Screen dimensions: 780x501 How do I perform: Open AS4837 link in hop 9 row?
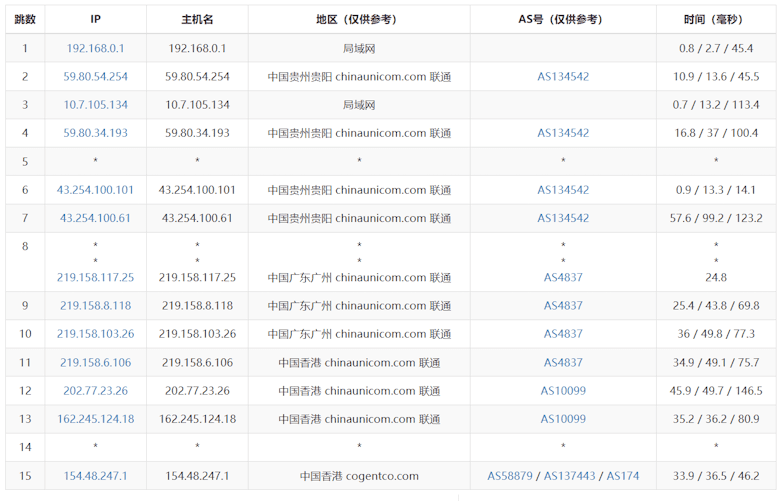click(563, 305)
